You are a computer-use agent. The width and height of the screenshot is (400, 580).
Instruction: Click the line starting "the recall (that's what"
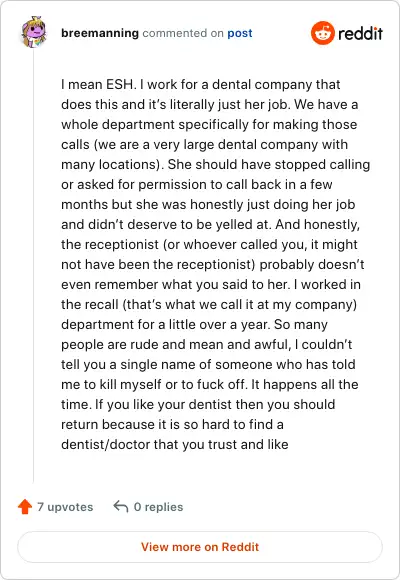209,304
